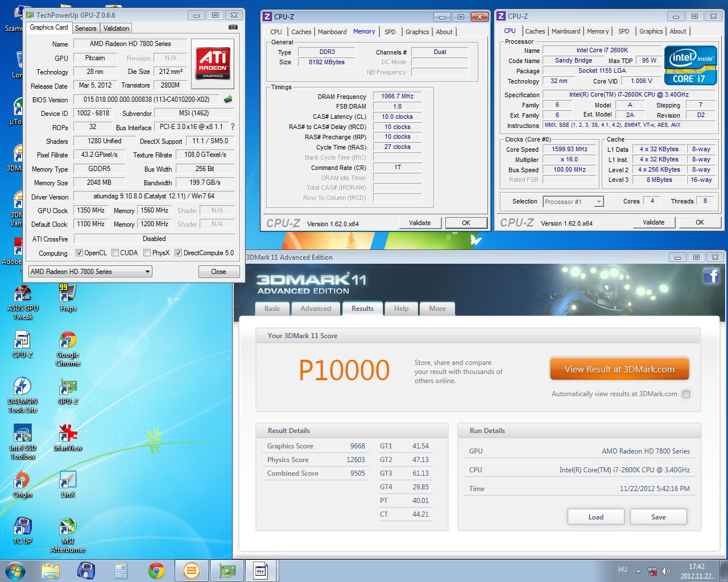Viewport: 728px width, 582px height.
Task: Click the Close button in GPU-Z
Action: pos(218,272)
